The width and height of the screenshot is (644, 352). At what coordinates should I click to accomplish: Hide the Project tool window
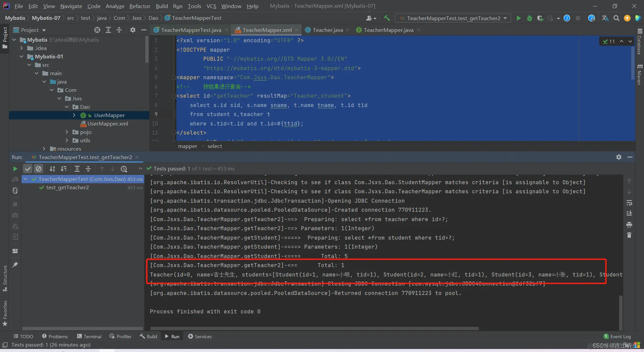coord(144,30)
